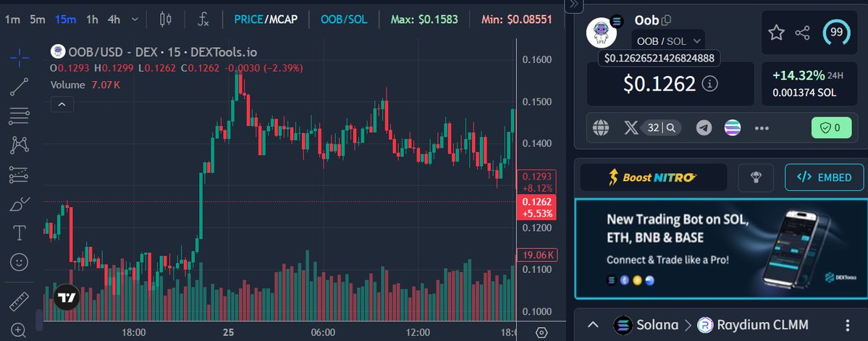The height and width of the screenshot is (341, 868).
Task: Select the Text annotation tool
Action: 20,233
